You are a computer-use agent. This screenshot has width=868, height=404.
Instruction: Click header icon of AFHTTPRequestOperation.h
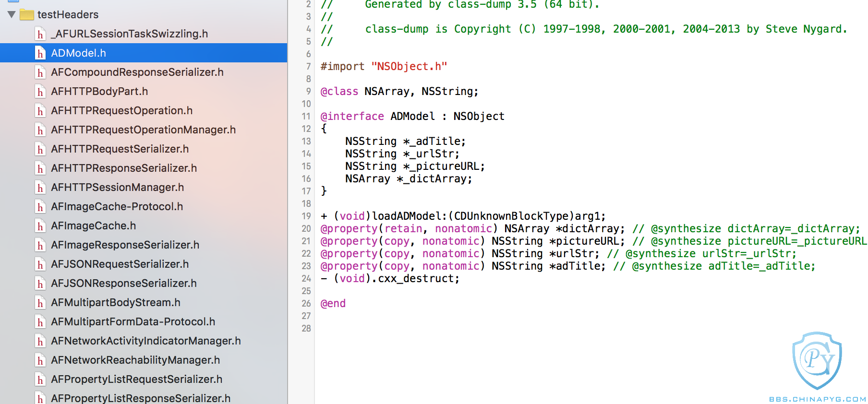tap(40, 111)
